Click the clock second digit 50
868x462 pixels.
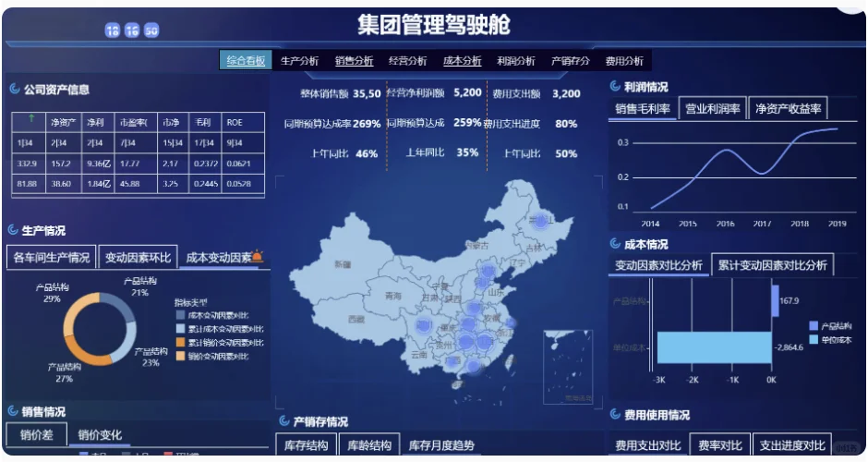151,30
